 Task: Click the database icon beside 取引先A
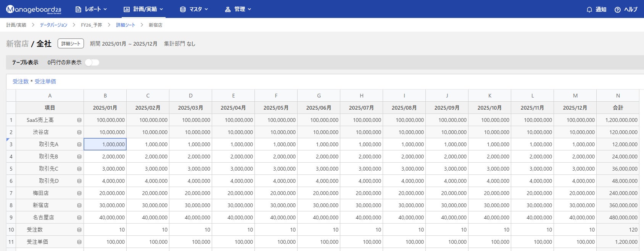(x=79, y=144)
